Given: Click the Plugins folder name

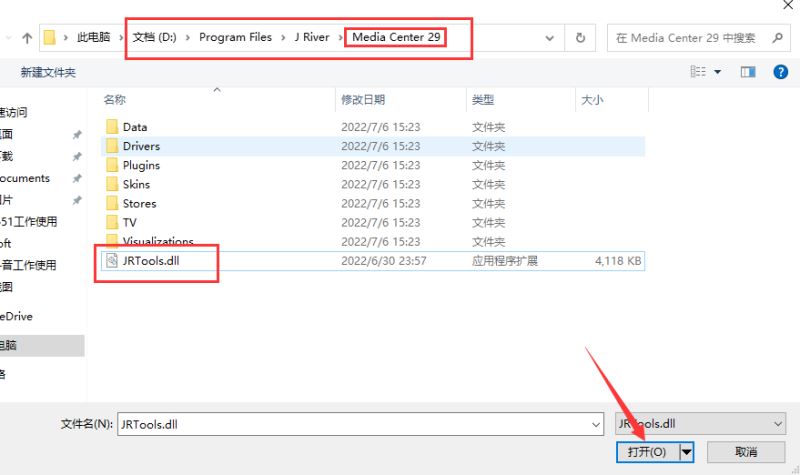Looking at the screenshot, I should [141, 165].
